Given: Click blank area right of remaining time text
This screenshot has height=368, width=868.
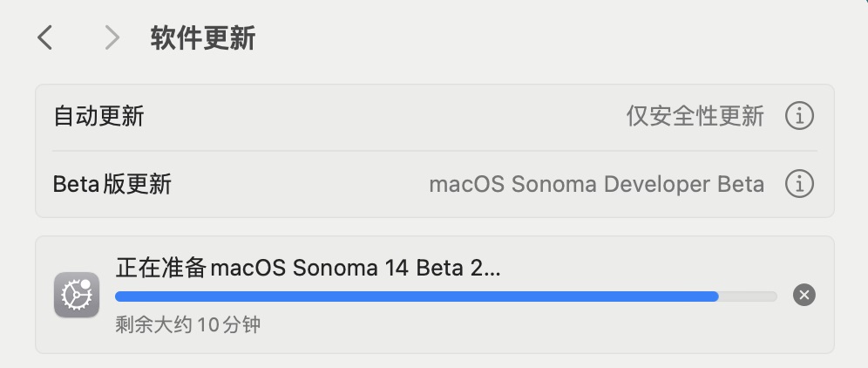Looking at the screenshot, I should point(523,326).
